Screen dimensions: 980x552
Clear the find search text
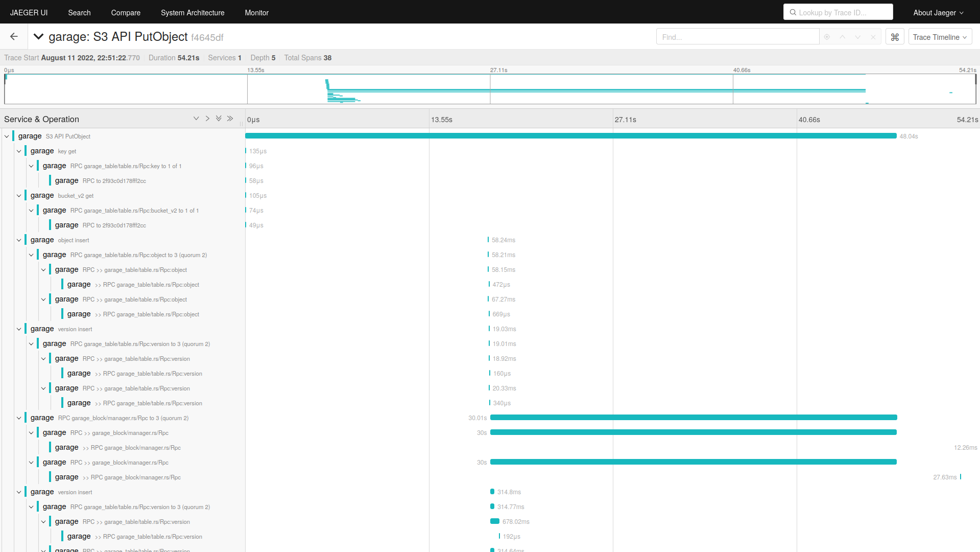[873, 37]
